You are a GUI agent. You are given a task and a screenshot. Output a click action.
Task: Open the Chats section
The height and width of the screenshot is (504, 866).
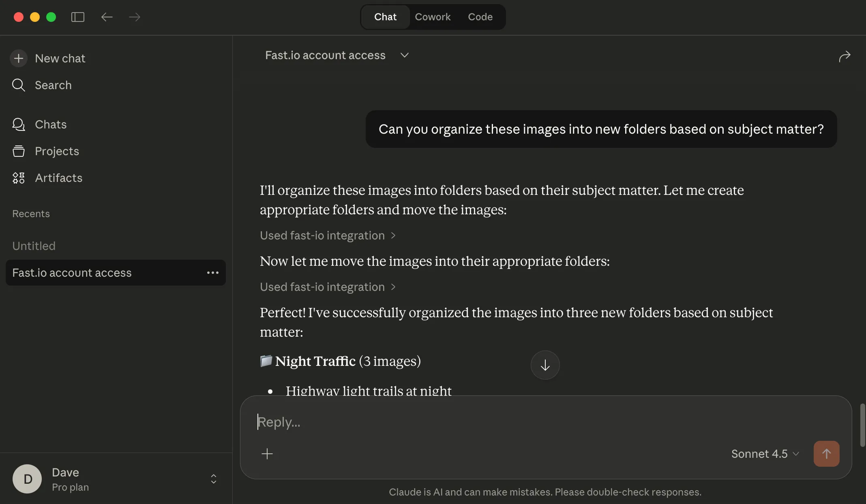[x=51, y=124]
